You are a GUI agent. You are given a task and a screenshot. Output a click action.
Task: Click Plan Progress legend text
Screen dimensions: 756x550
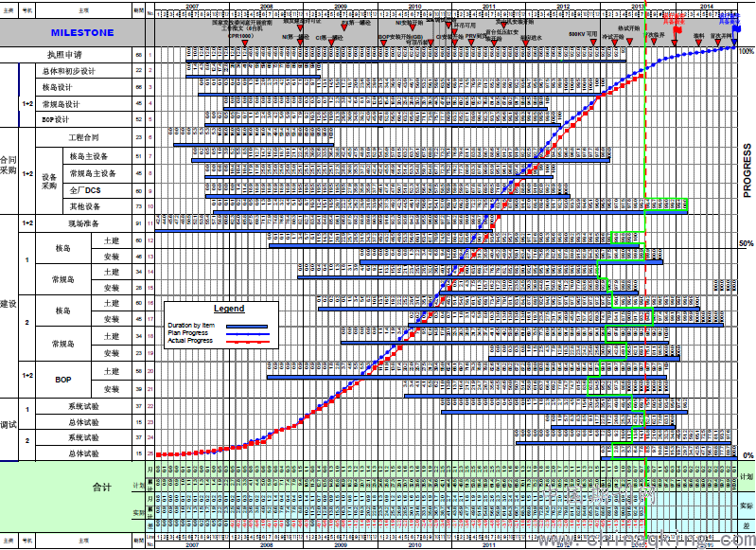tap(187, 333)
